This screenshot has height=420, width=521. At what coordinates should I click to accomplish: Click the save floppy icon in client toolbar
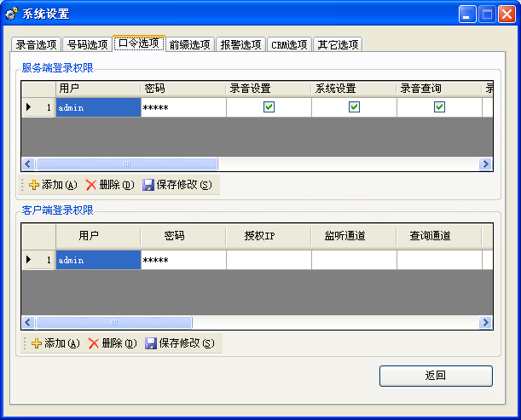coord(151,343)
